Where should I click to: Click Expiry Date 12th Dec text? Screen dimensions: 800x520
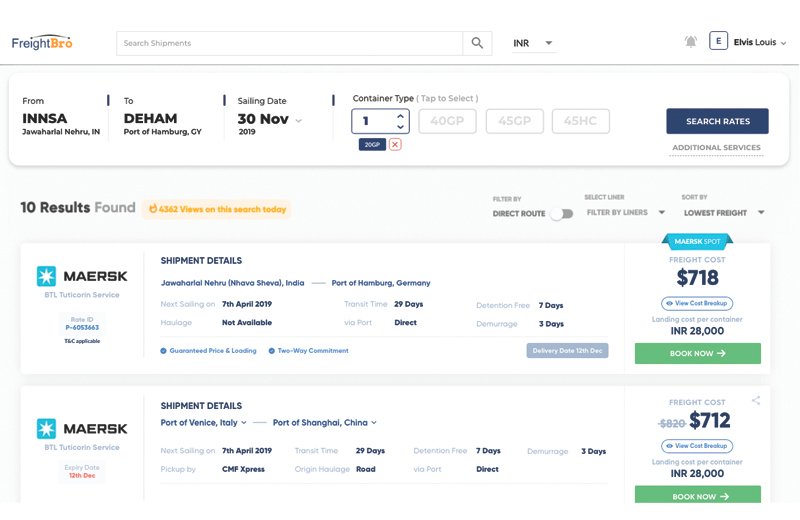82,471
